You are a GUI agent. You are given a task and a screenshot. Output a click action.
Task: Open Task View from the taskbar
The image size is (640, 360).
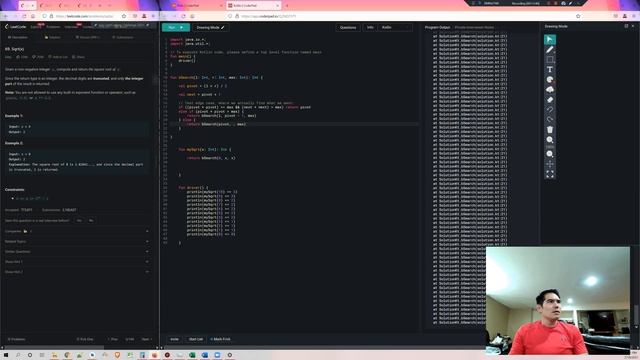42,355
